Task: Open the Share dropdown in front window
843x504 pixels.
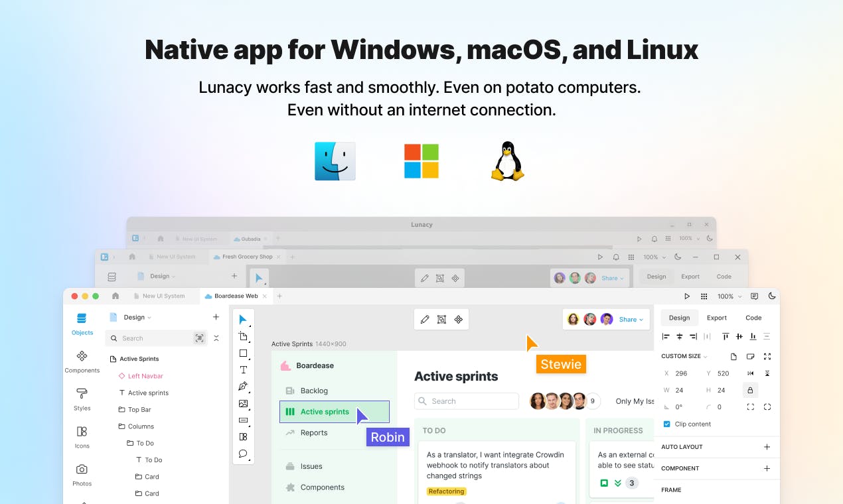Action: click(x=631, y=320)
